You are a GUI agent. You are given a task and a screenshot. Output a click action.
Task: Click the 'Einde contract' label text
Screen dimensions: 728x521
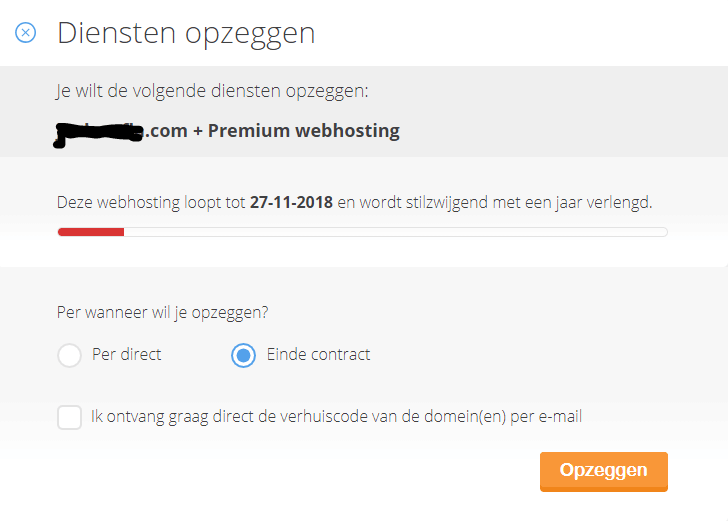(x=318, y=354)
